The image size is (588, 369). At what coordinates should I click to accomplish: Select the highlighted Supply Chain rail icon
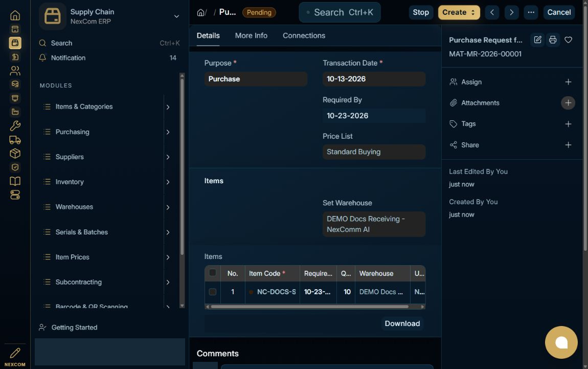coord(15,43)
